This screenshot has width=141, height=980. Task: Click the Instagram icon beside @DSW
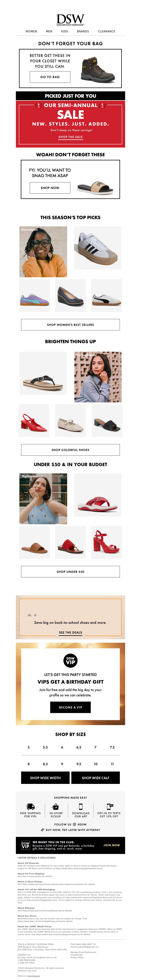(75, 824)
